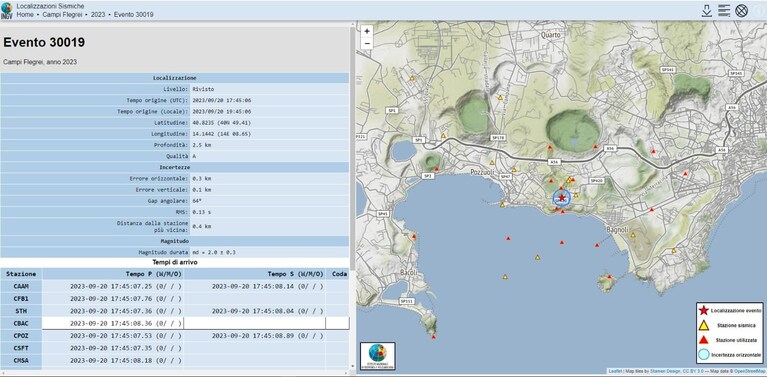Select the CAAM station row
Screen dimensions: 767x377
click(x=175, y=286)
